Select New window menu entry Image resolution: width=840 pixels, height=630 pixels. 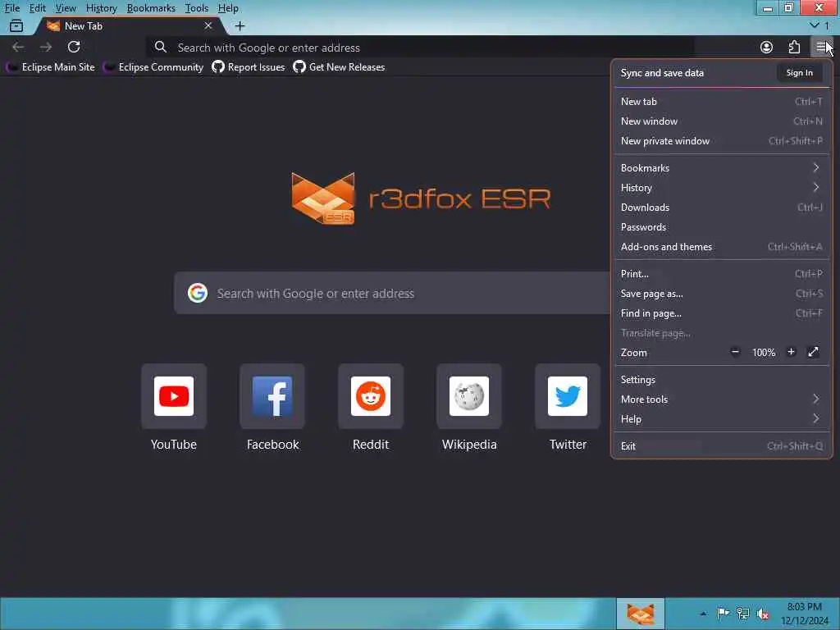[721, 121]
